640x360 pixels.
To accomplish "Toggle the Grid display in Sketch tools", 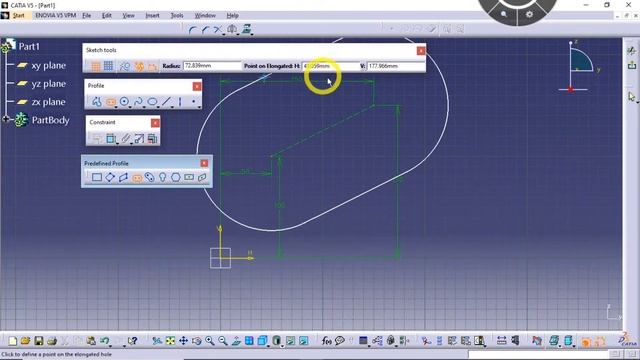I will 96,66.
